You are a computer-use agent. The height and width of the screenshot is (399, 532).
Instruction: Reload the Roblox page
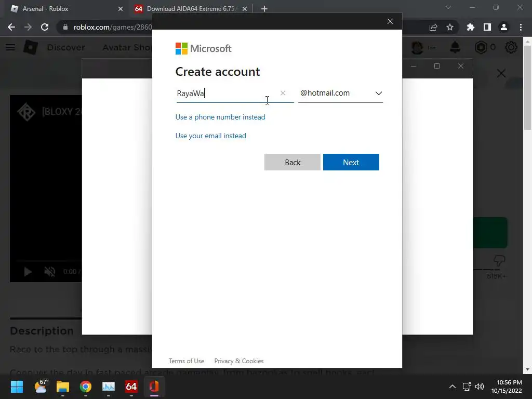tap(45, 27)
